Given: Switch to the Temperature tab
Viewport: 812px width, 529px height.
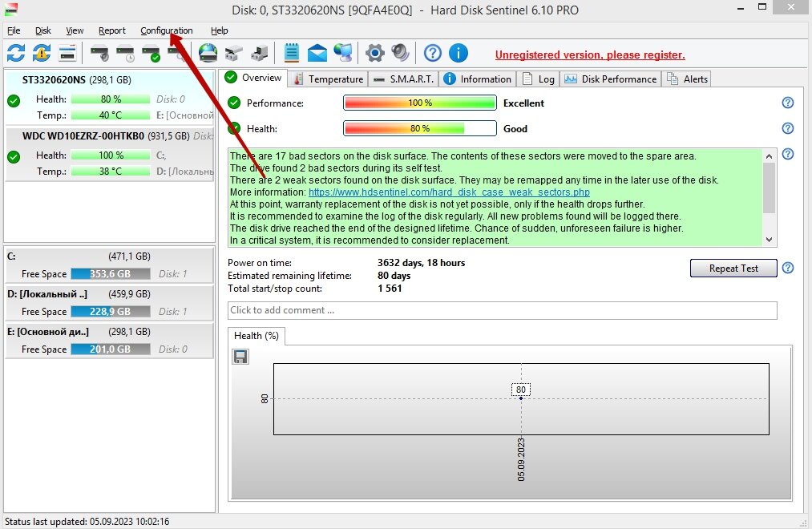Looking at the screenshot, I should [x=329, y=79].
